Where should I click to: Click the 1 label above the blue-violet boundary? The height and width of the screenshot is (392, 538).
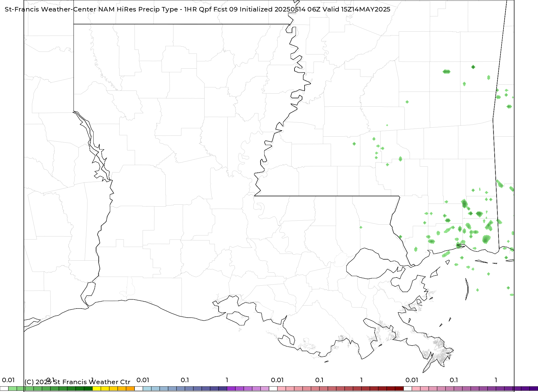[x=227, y=380]
